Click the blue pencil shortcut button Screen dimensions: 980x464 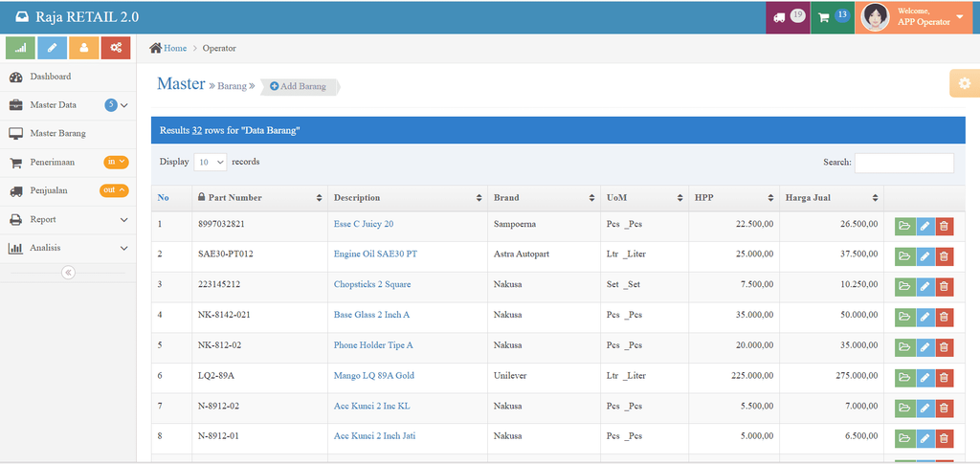(52, 48)
